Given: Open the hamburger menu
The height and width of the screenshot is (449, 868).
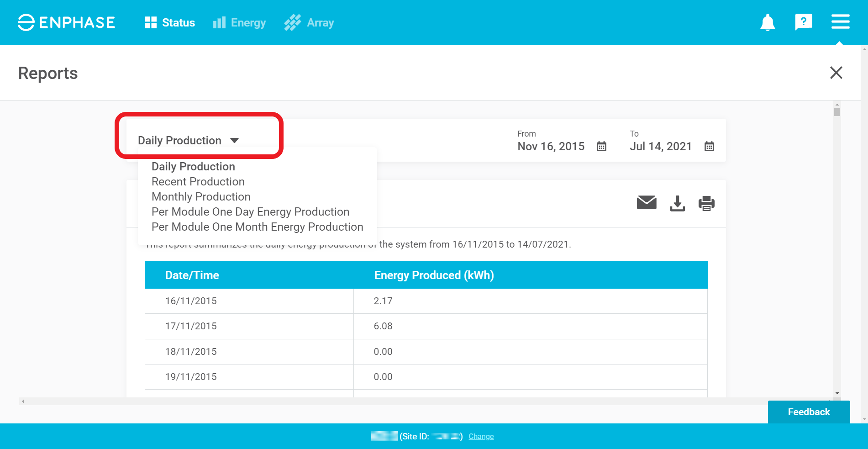Looking at the screenshot, I should click(840, 22).
